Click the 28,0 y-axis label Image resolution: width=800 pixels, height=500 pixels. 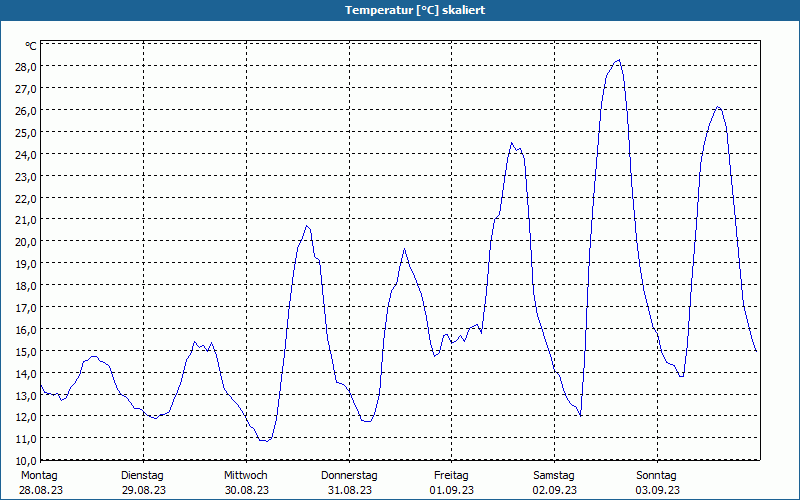[x=27, y=67]
